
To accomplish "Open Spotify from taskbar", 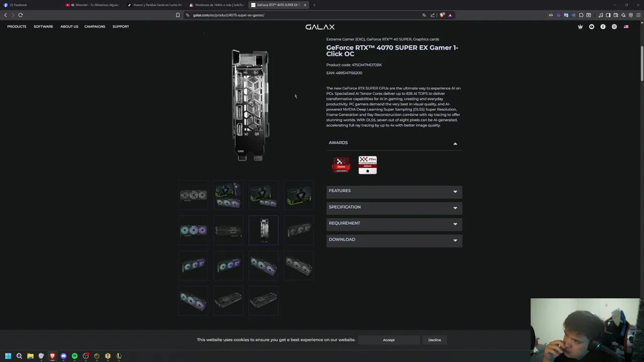I will pos(74,356).
